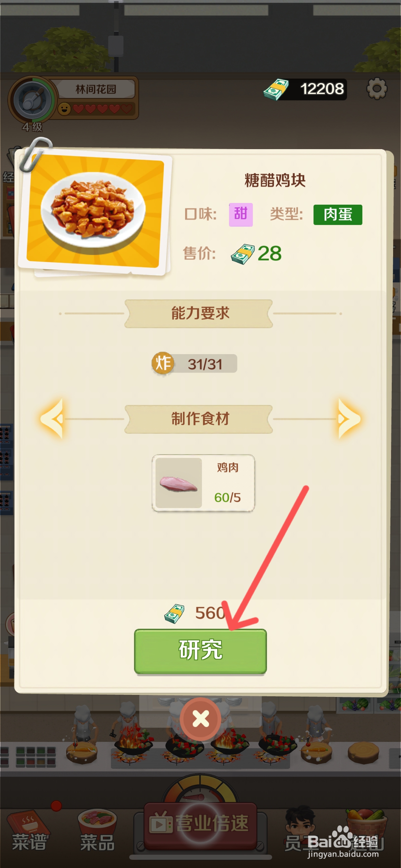401x868 pixels.
Task: Tap the 炸 frying skill badge
Action: [x=163, y=363]
